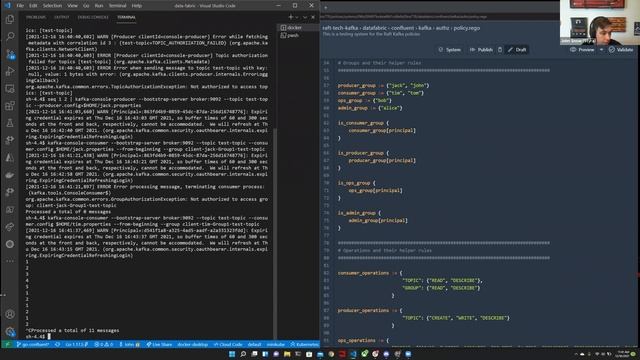The height and width of the screenshot is (360, 640).
Task: Open Manage gear icon in activity bar
Action: click(x=10, y=331)
